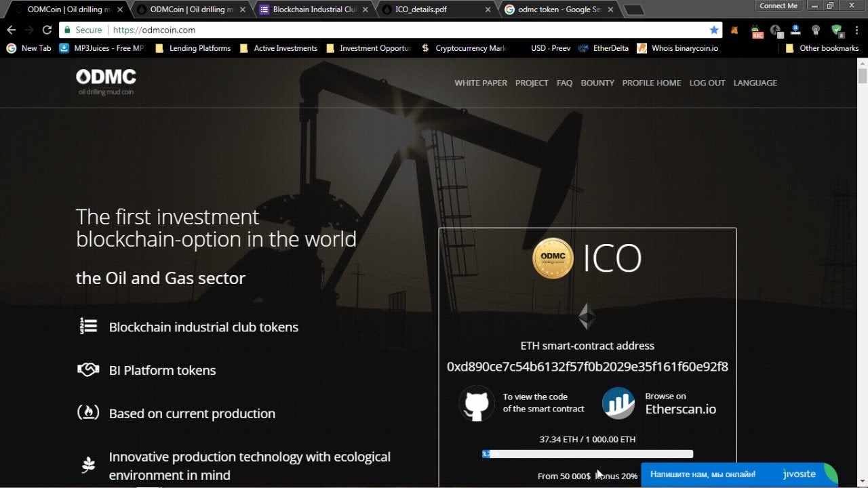Image resolution: width=868 pixels, height=488 pixels.
Task: Open the MetaMask fox extension
Action: (736, 30)
